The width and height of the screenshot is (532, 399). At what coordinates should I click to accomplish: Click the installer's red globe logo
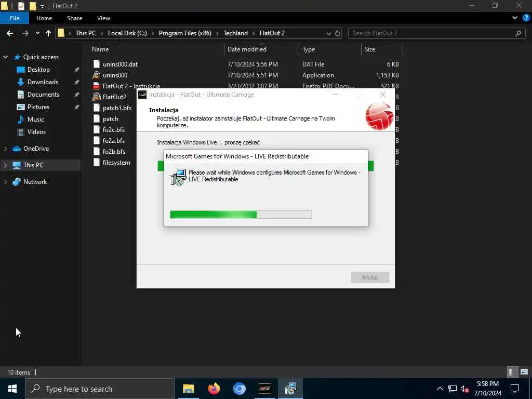(379, 116)
